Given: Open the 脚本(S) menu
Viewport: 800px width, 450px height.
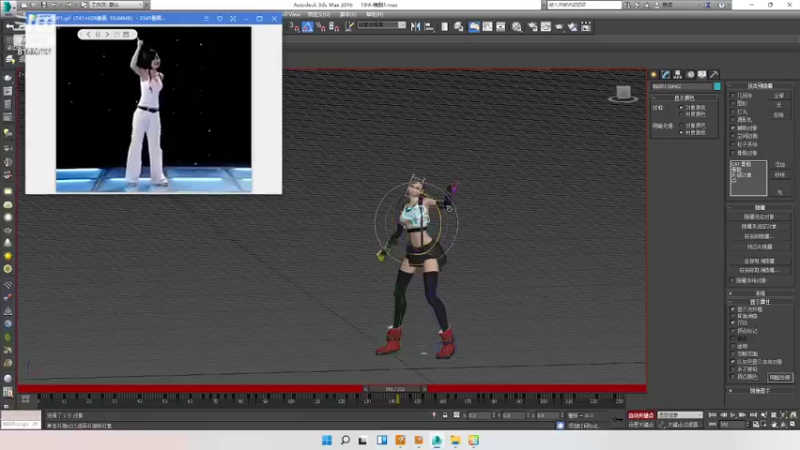Looking at the screenshot, I should [347, 14].
